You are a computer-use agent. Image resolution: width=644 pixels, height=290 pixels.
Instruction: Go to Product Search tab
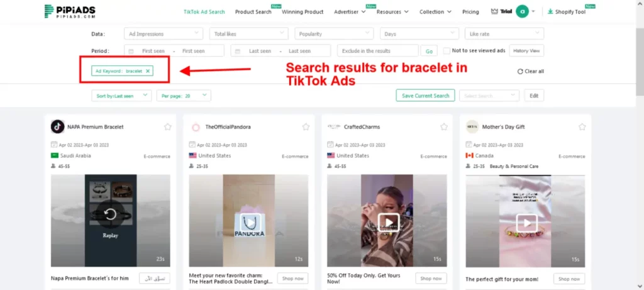(253, 12)
